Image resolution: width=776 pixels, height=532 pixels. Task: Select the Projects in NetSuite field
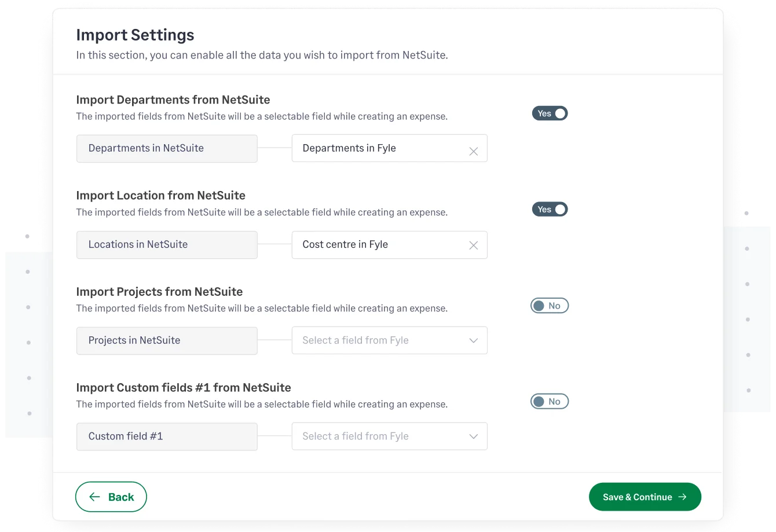[167, 341]
